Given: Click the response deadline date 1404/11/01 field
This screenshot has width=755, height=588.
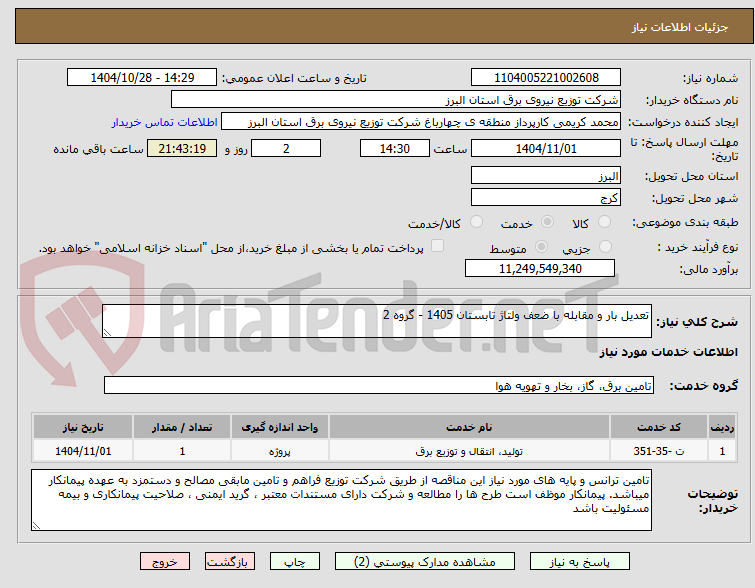Looking at the screenshot, I should coord(546,148).
